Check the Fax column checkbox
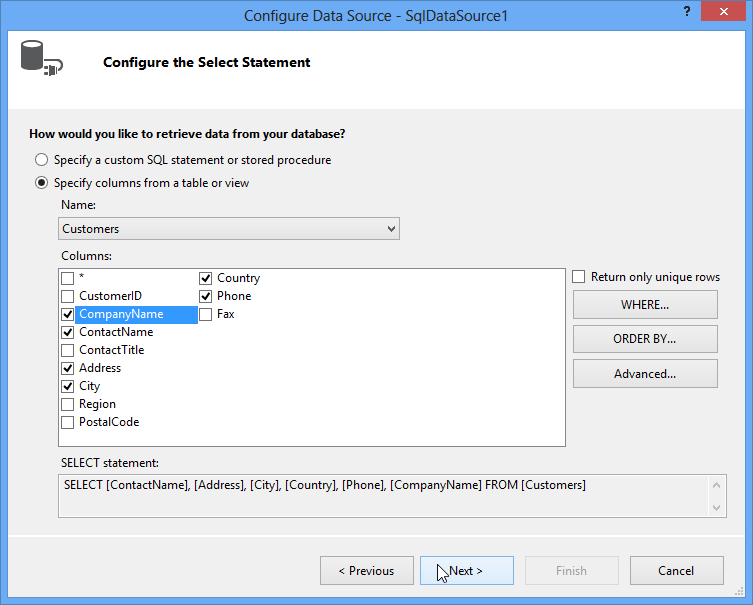The width and height of the screenshot is (753, 605). (x=206, y=315)
